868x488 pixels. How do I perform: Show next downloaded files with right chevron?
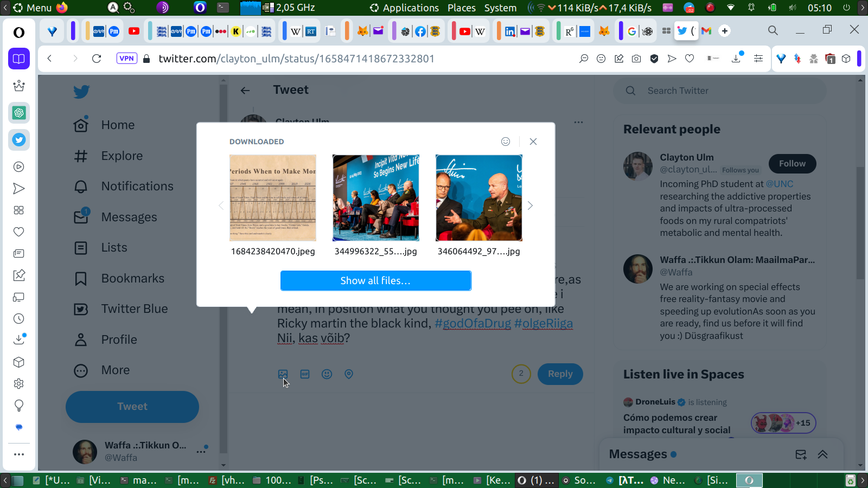coord(530,206)
